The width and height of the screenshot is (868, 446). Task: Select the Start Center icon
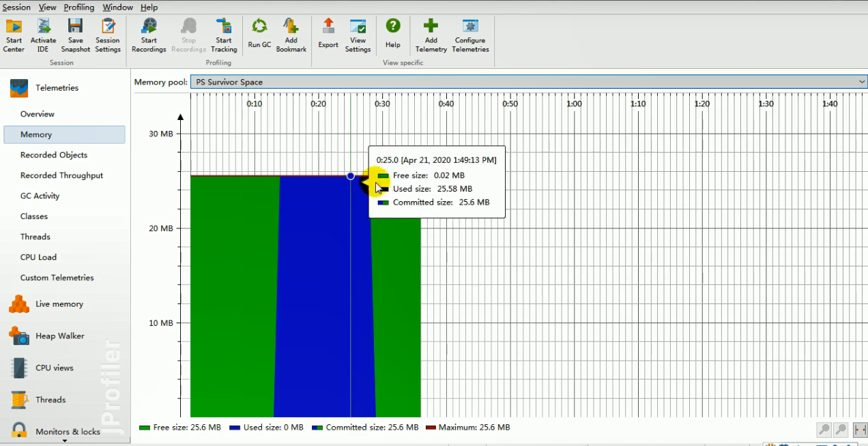(x=14, y=33)
